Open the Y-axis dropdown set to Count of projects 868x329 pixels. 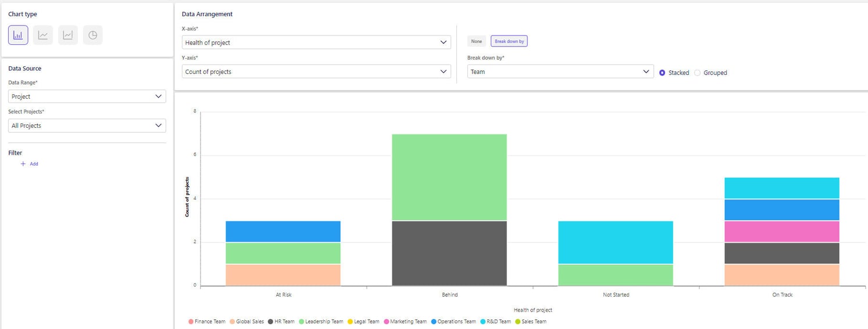pos(316,71)
